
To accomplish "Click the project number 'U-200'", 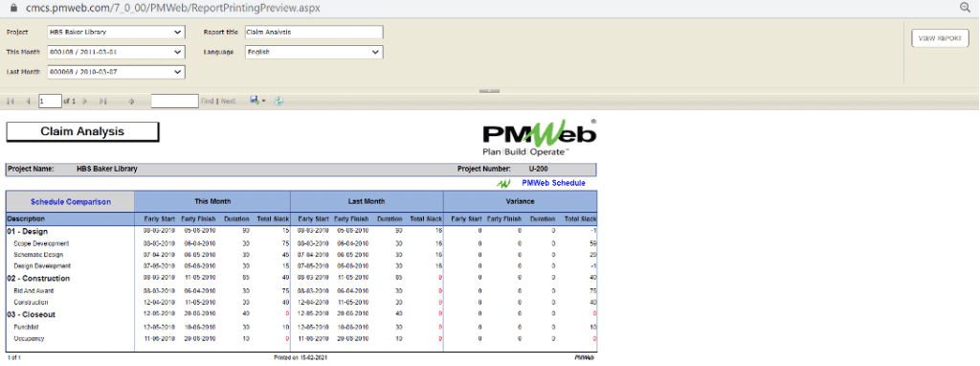I will click(538, 169).
